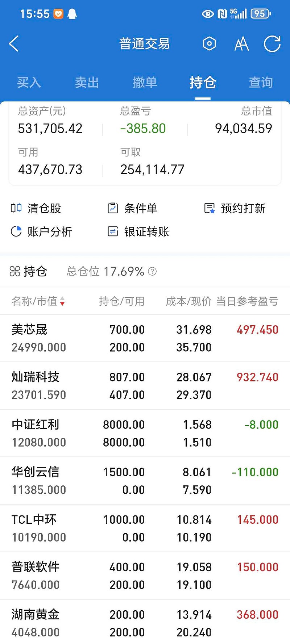290x644 pixels.
Task: Open 银证转账 link
Action: pyautogui.click(x=147, y=231)
